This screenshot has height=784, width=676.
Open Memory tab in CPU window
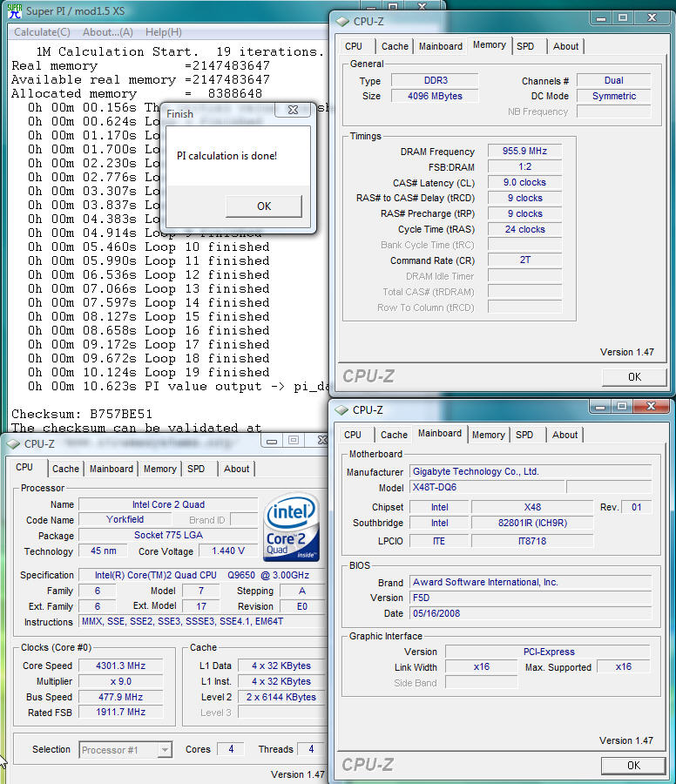(160, 469)
